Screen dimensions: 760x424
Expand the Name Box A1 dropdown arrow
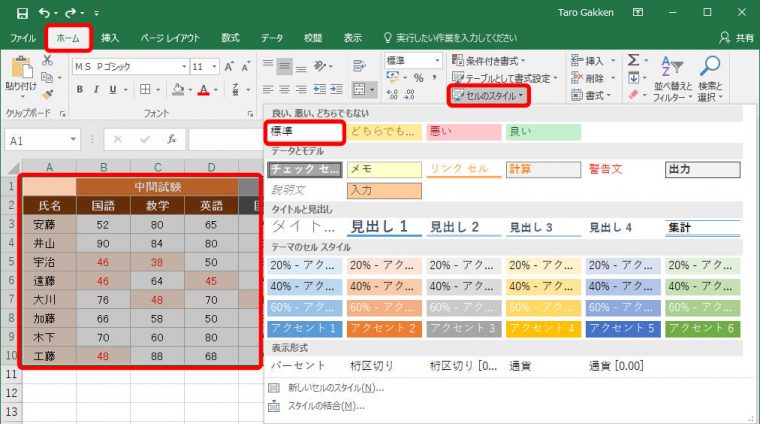(x=73, y=140)
